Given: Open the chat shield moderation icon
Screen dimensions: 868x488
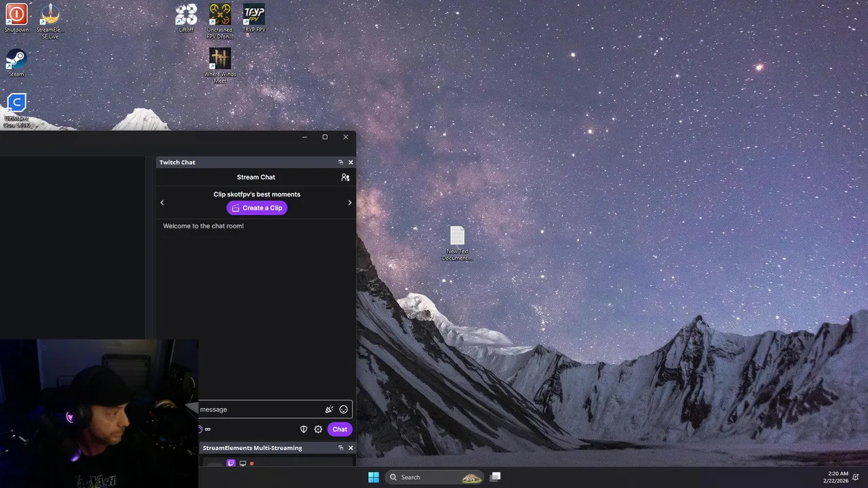Looking at the screenshot, I should (304, 429).
